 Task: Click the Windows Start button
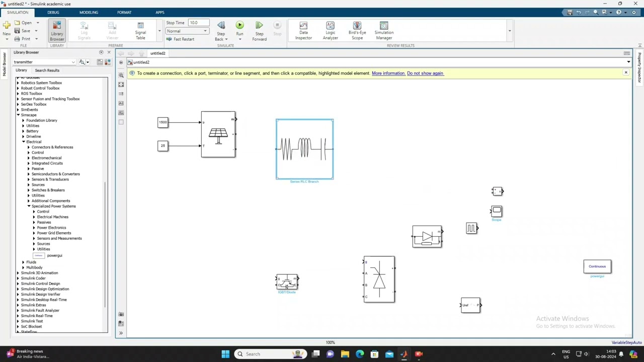[225, 354]
